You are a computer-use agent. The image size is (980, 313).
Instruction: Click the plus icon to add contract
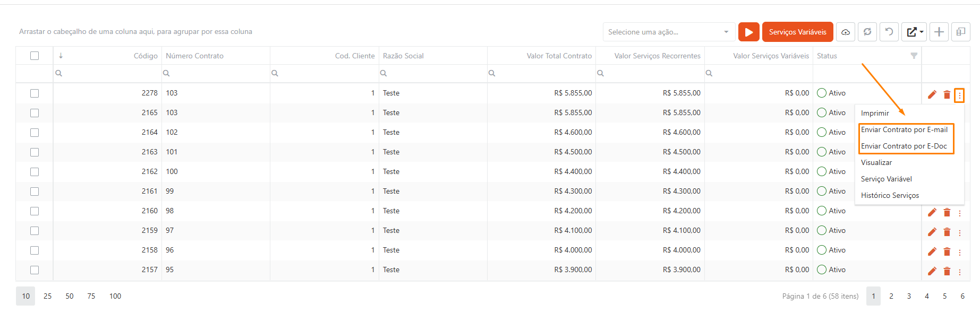[939, 32]
